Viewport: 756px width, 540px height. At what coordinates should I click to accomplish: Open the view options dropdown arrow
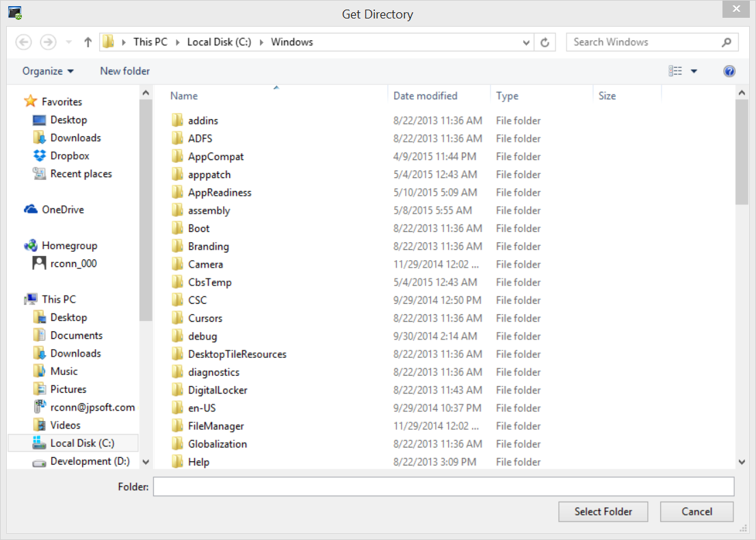click(x=694, y=71)
